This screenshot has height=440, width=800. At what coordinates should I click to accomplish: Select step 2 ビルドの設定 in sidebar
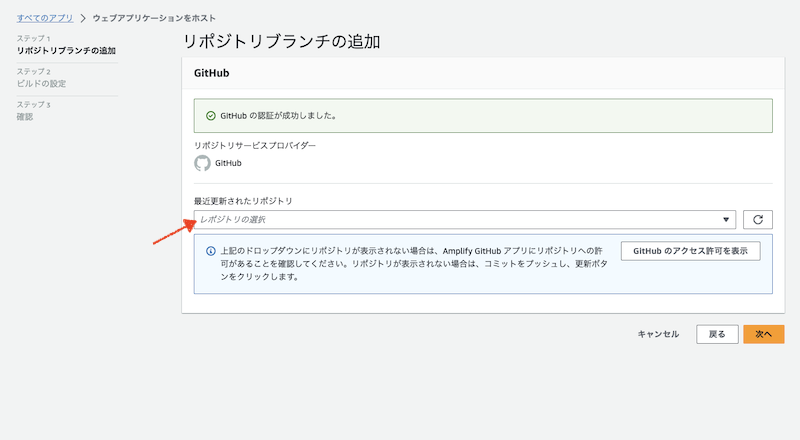pyautogui.click(x=41, y=84)
